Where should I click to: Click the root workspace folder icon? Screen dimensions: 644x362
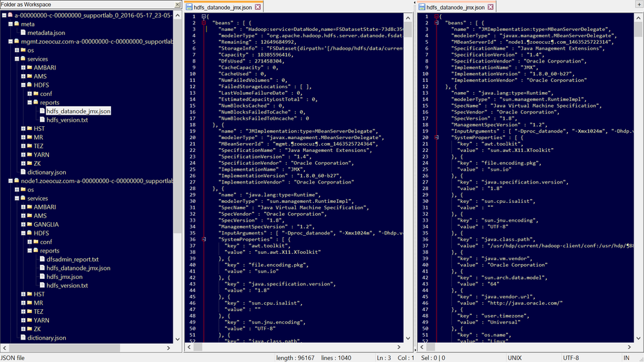click(10, 15)
